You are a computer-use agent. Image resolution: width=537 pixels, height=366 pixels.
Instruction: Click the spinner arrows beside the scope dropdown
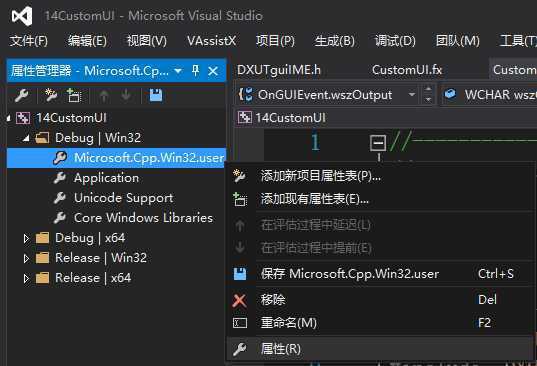point(428,94)
